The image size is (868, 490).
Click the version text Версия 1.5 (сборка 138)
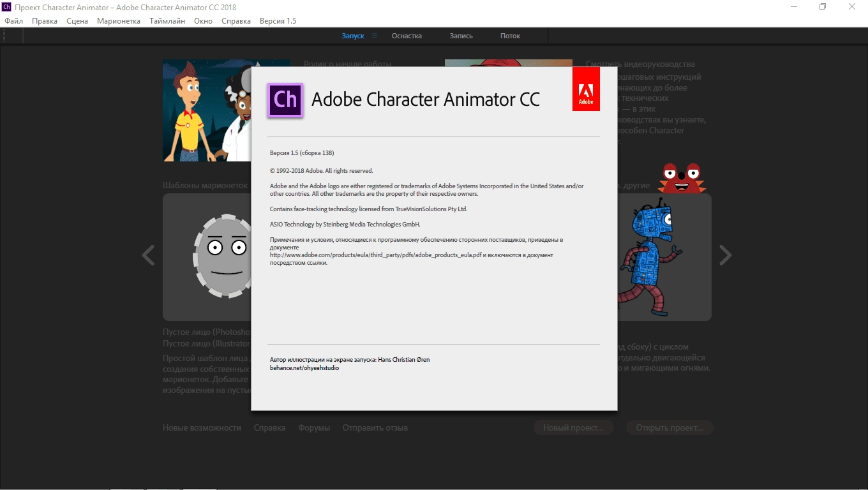(302, 153)
